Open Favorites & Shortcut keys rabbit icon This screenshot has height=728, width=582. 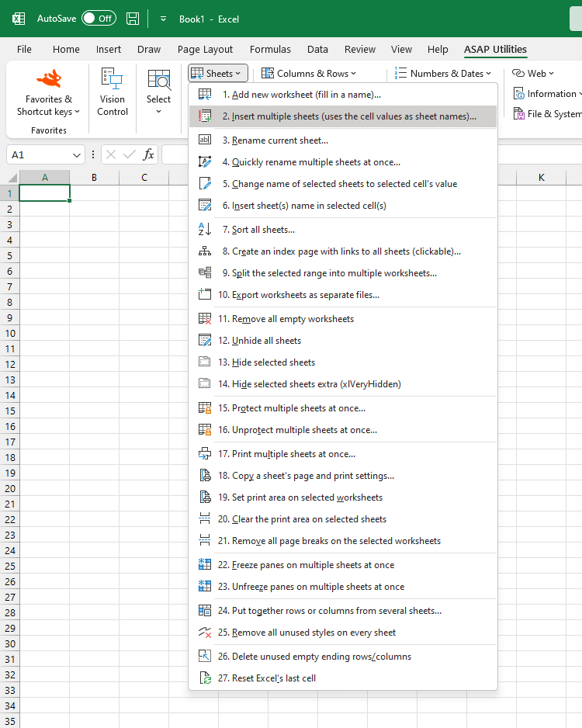pos(49,78)
